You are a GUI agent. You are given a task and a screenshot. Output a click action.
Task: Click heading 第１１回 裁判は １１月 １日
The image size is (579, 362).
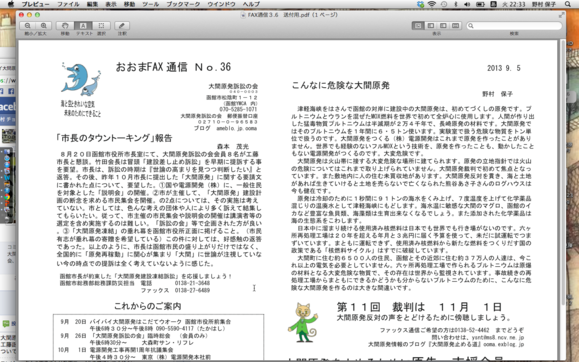419,307
